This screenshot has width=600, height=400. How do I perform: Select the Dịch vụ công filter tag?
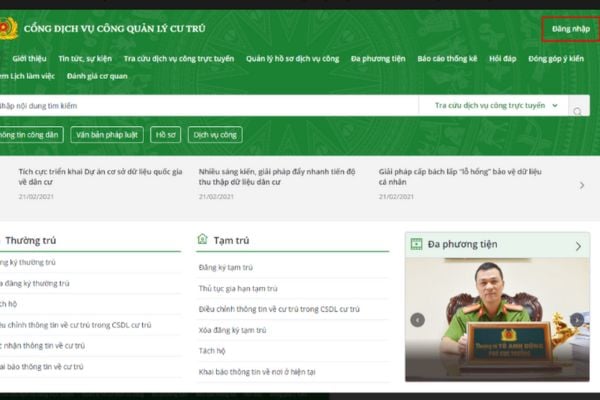coord(215,135)
